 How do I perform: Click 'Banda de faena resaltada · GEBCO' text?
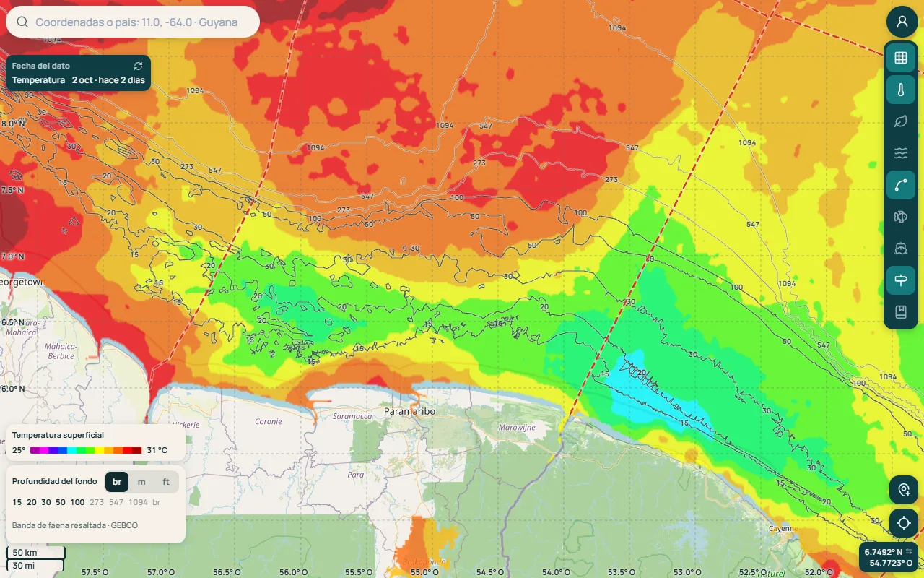(75, 525)
